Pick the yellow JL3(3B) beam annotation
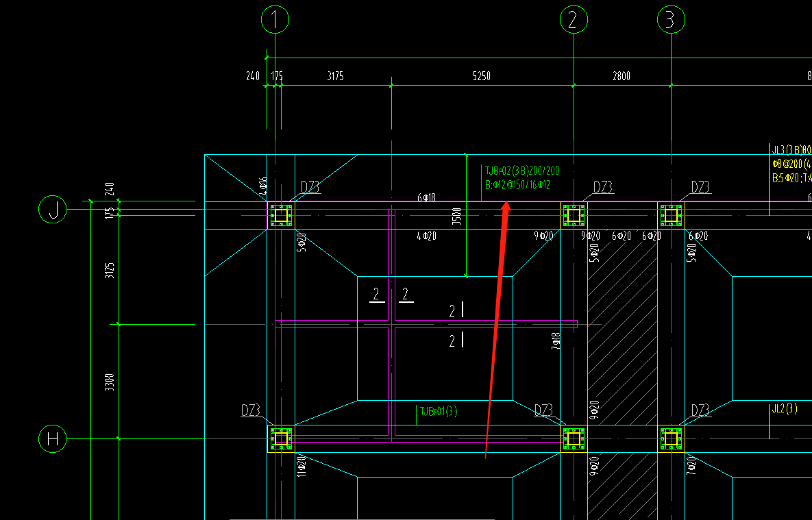Viewport: 812px width, 520px height. tap(791, 150)
